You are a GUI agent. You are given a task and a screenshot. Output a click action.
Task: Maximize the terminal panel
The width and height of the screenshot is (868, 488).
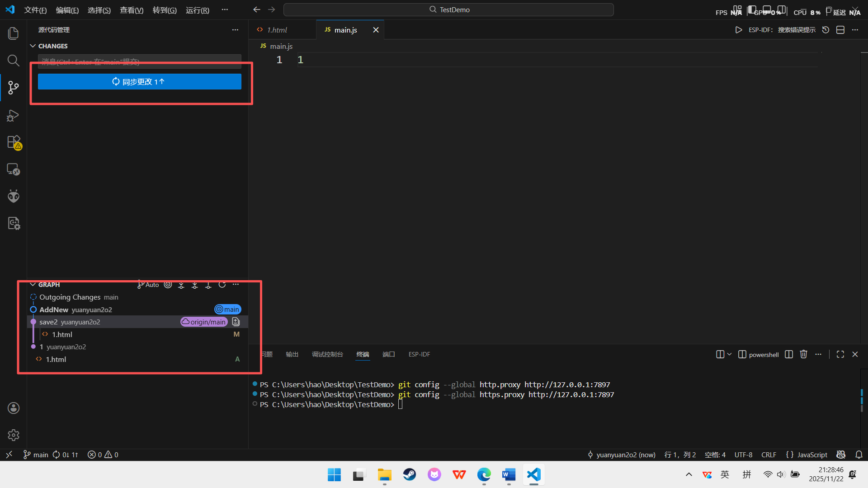click(x=840, y=354)
